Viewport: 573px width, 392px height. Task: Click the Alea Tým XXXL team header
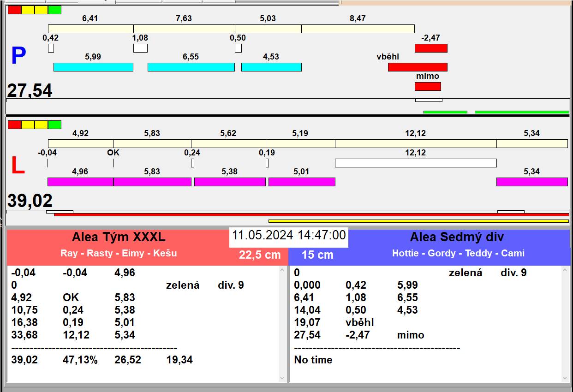[119, 237]
